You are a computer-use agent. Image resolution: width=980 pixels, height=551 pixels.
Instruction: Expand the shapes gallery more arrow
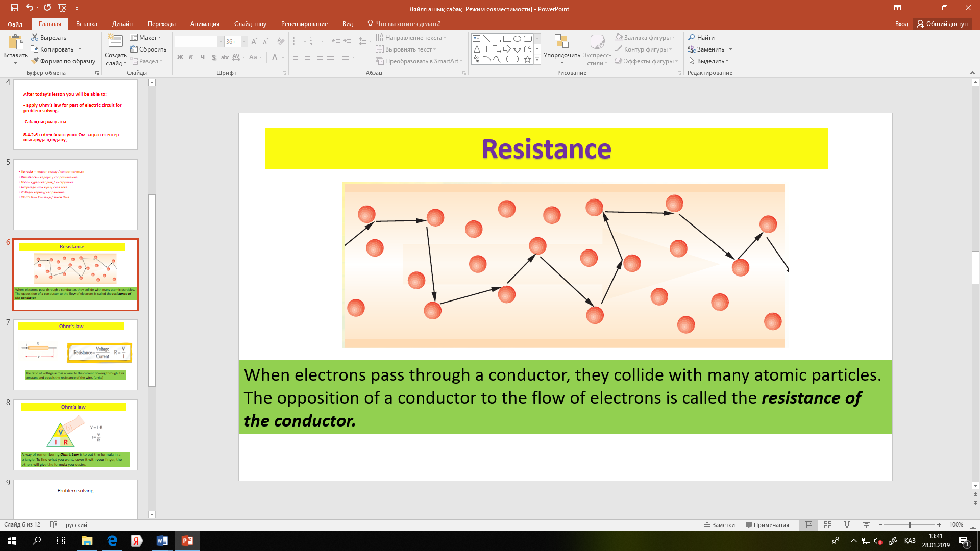537,60
